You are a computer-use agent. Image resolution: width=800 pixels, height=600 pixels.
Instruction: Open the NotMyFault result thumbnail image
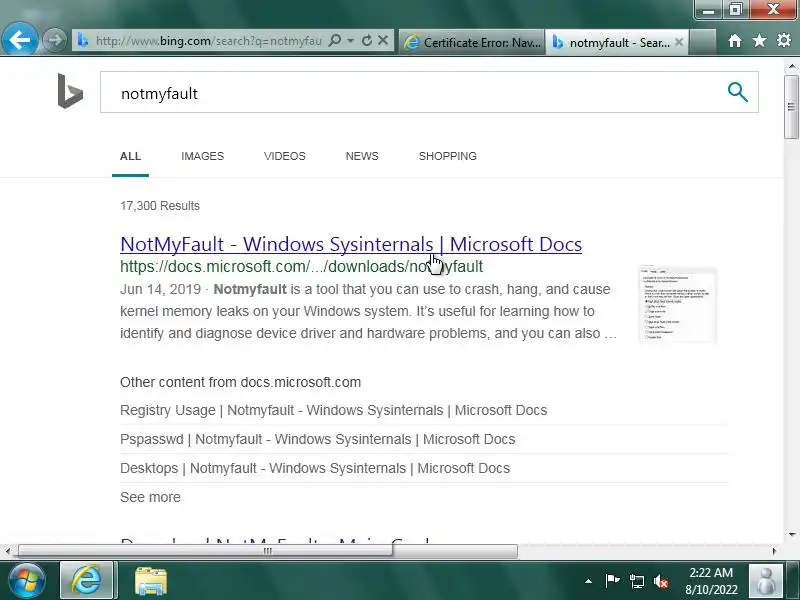(678, 305)
